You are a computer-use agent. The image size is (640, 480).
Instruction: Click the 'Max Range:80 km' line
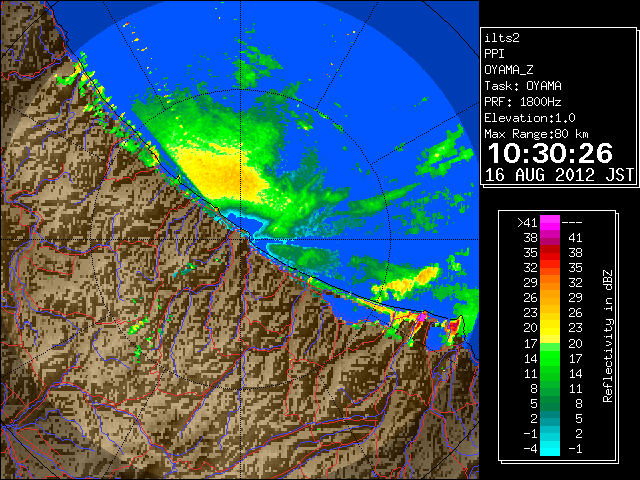536,134
